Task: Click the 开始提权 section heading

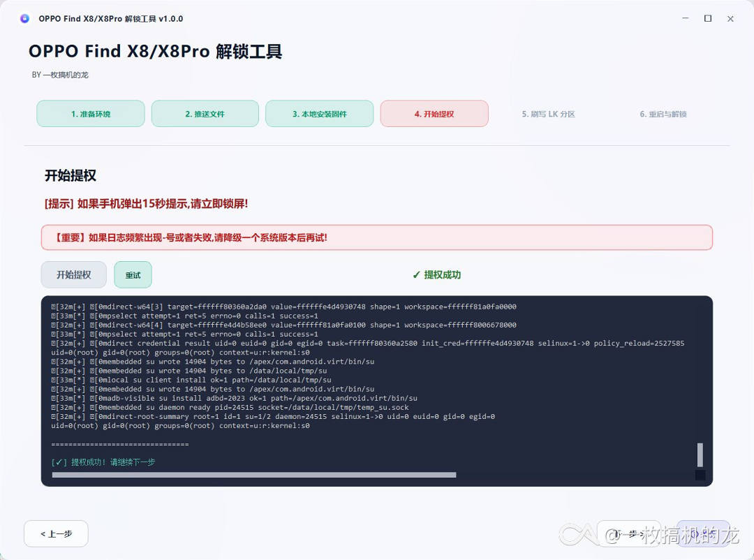Action: (71, 175)
